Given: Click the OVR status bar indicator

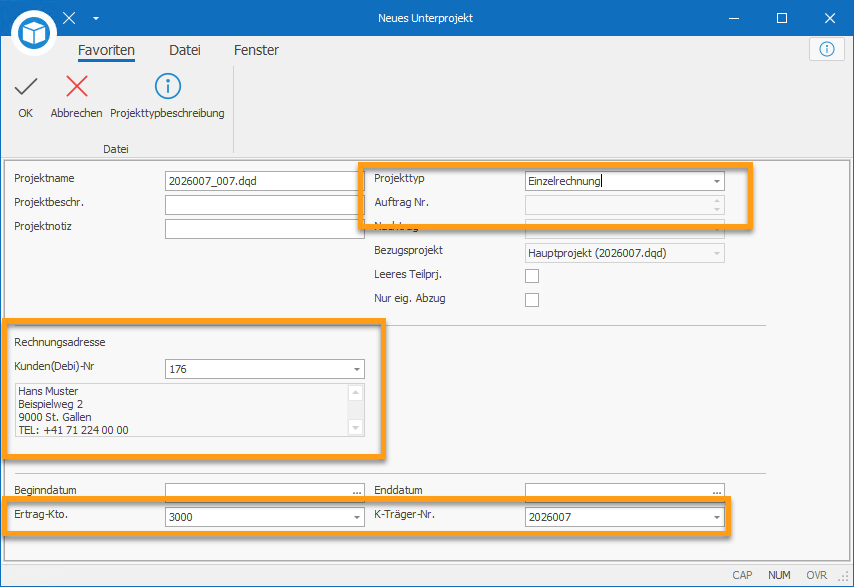Looking at the screenshot, I should click(x=816, y=575).
